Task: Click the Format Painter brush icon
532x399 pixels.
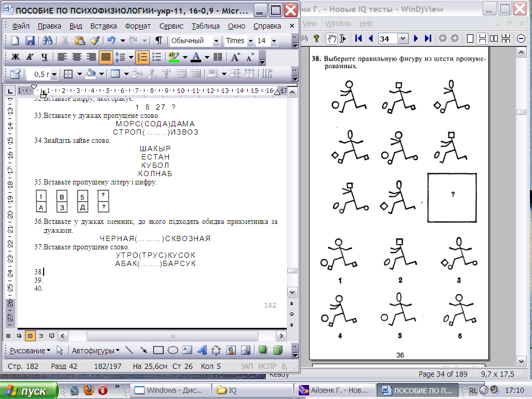Action: (x=95, y=41)
